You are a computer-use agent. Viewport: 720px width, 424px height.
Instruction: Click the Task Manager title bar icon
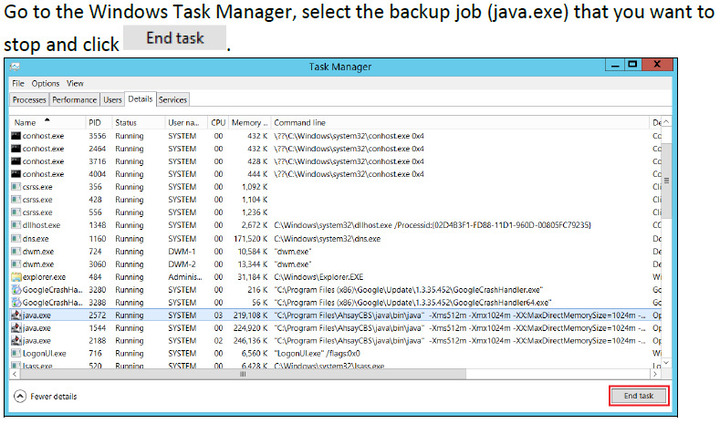15,66
